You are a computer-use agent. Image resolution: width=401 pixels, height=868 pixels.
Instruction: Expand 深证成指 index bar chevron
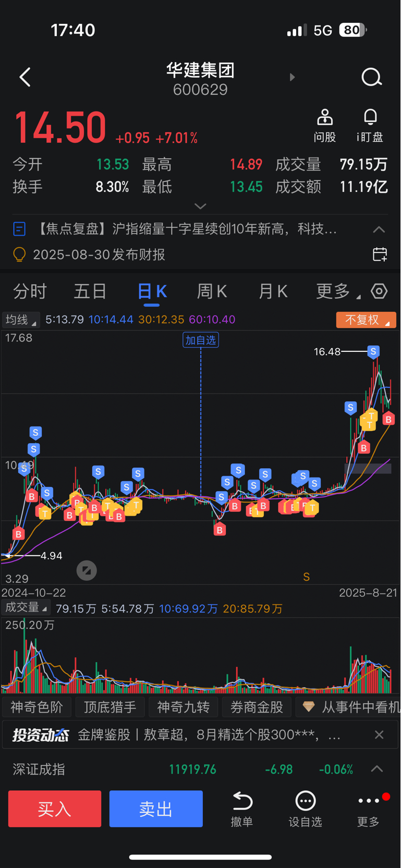pos(377,769)
